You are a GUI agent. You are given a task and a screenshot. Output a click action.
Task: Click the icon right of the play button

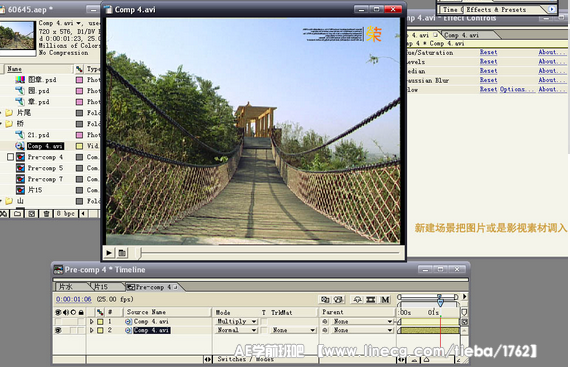[x=122, y=253]
